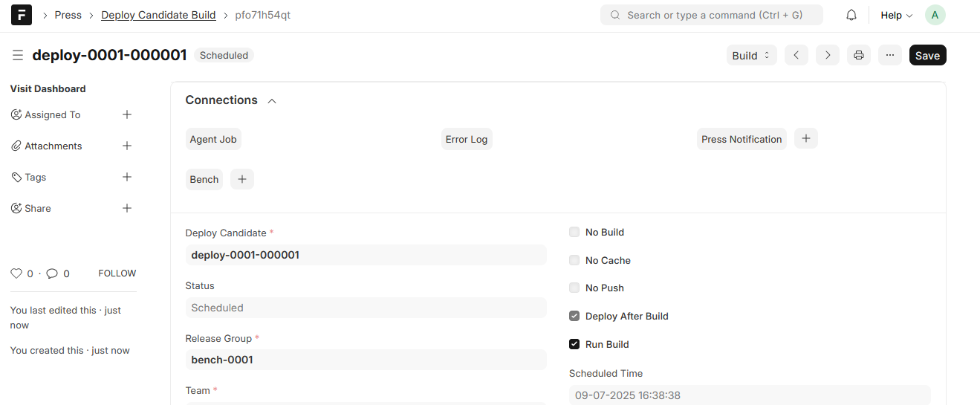
Task: Print this document using printer icon
Action: click(859, 55)
